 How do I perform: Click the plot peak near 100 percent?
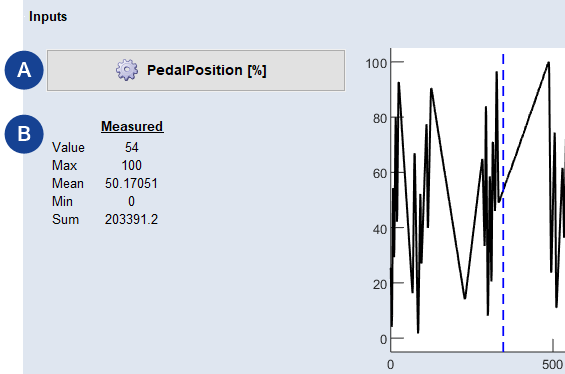point(548,63)
